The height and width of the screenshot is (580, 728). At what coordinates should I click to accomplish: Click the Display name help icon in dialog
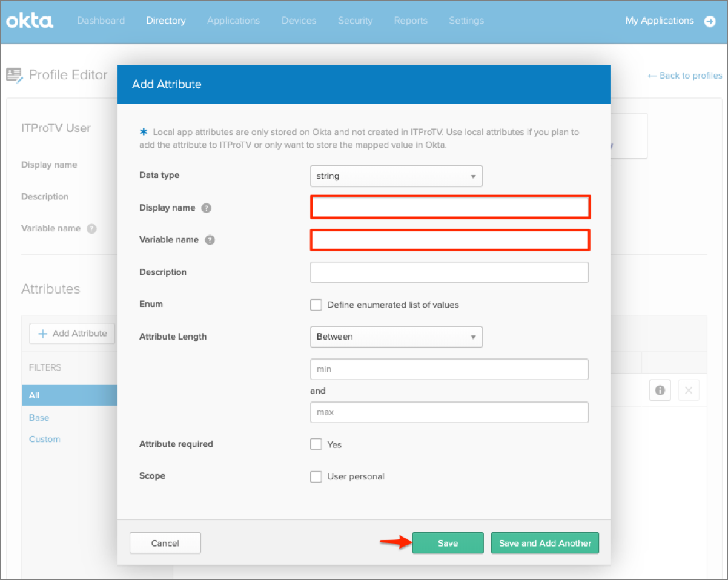tap(207, 208)
